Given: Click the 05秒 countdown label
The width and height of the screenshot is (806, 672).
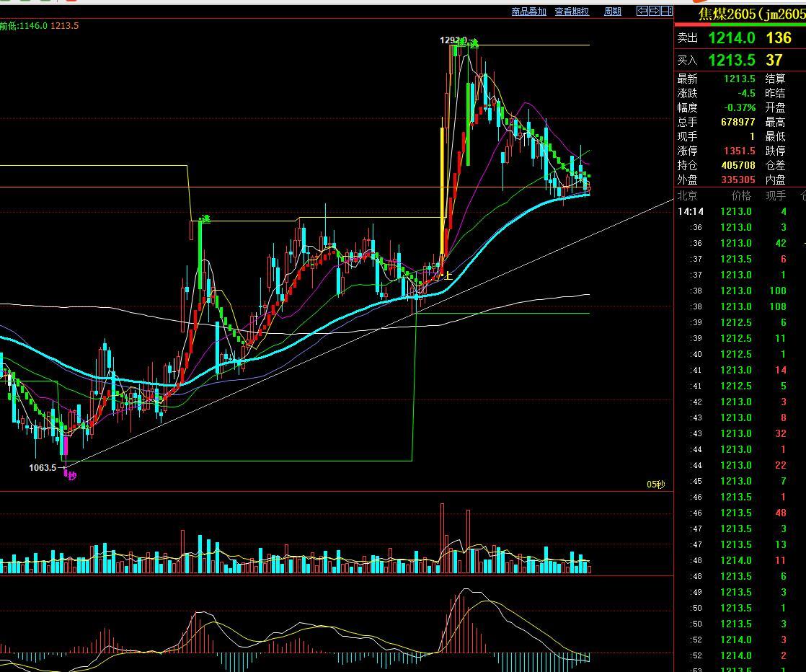Looking at the screenshot, I should pos(655,485).
